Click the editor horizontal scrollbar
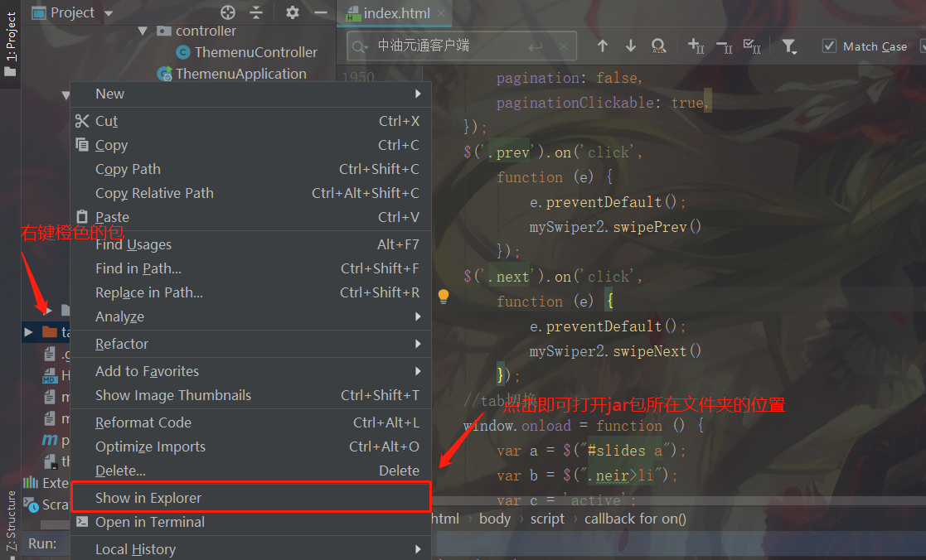 coord(678,500)
